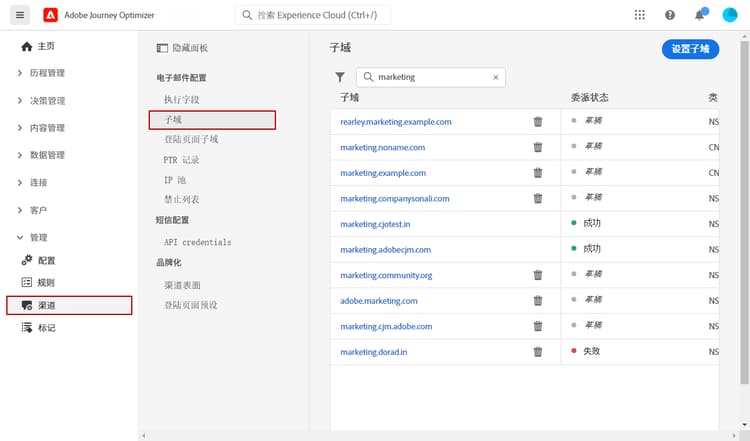750x441 pixels.
Task: Select 子域 menu item
Action: (x=212, y=120)
